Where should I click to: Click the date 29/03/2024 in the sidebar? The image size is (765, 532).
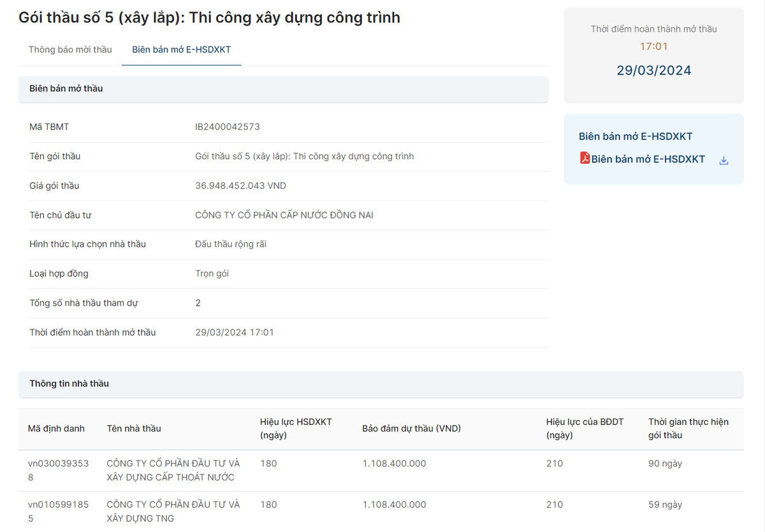(x=653, y=70)
